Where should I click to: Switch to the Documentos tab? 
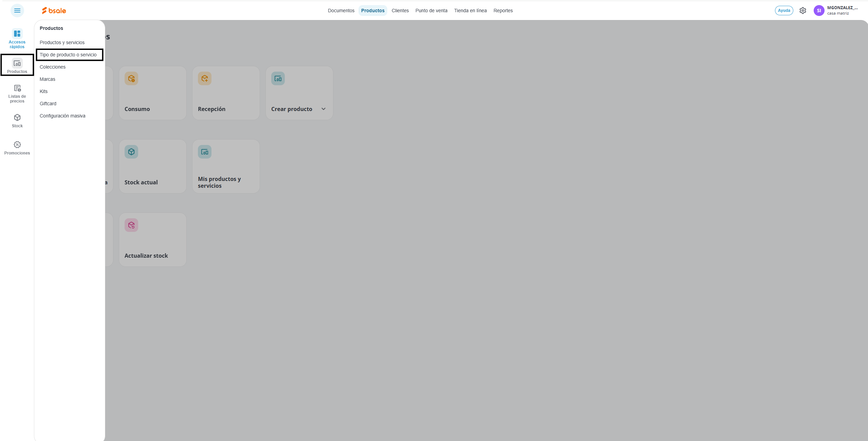click(x=341, y=11)
